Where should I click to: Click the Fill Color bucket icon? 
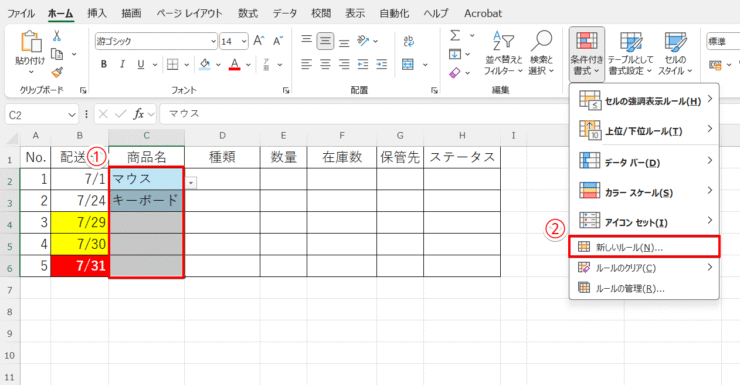[x=205, y=64]
